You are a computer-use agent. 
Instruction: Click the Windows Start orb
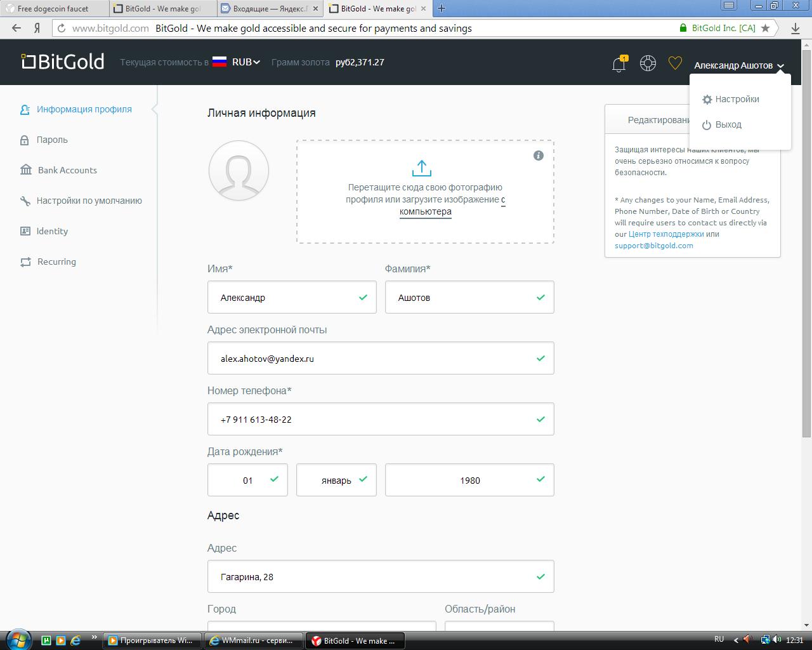[17, 640]
